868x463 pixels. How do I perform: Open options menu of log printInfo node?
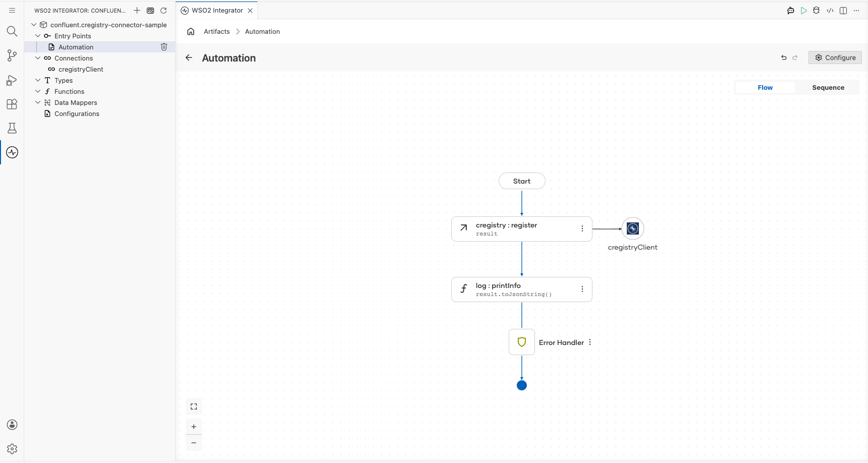point(582,289)
